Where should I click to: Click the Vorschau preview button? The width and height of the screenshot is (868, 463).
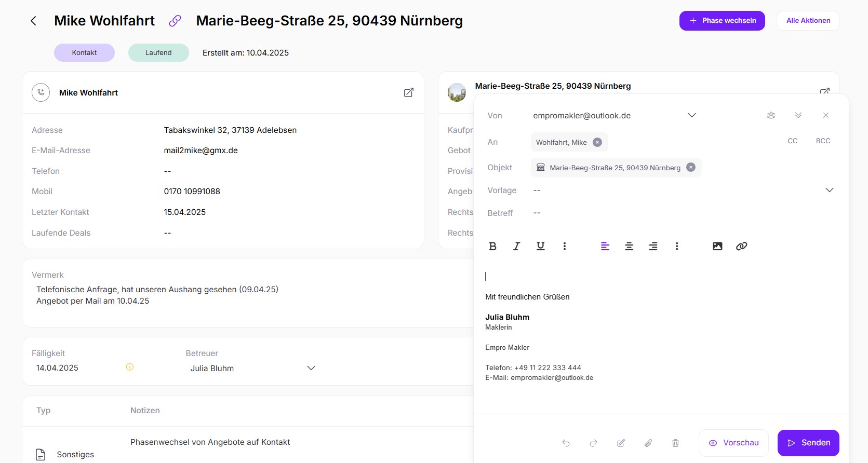pyautogui.click(x=733, y=443)
